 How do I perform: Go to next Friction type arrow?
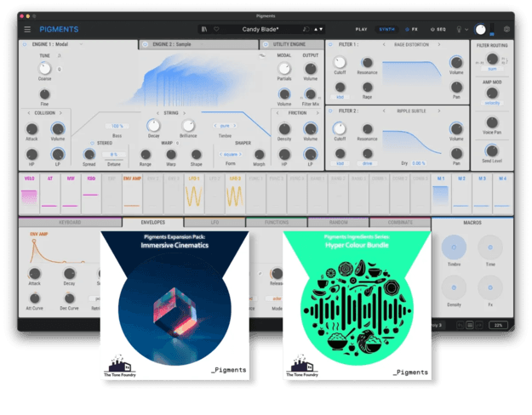pos(317,113)
